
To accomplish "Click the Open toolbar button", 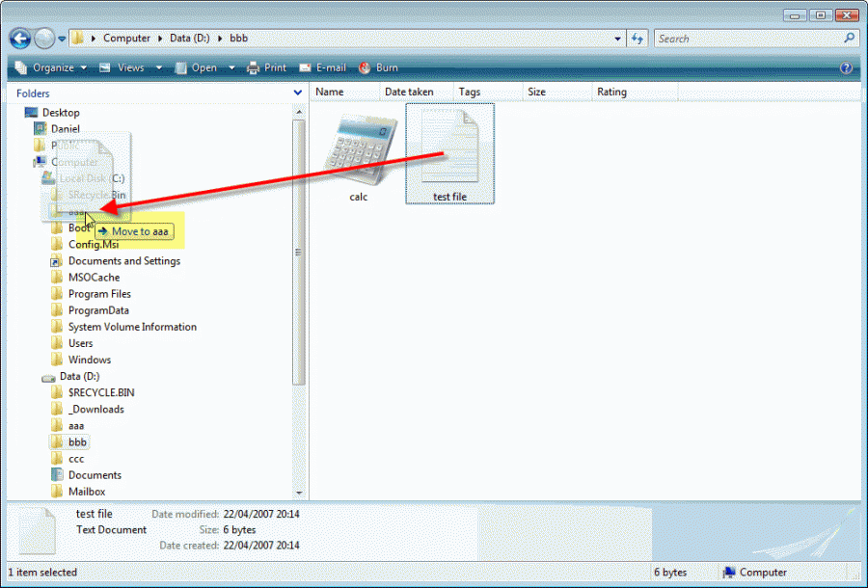I will [197, 67].
